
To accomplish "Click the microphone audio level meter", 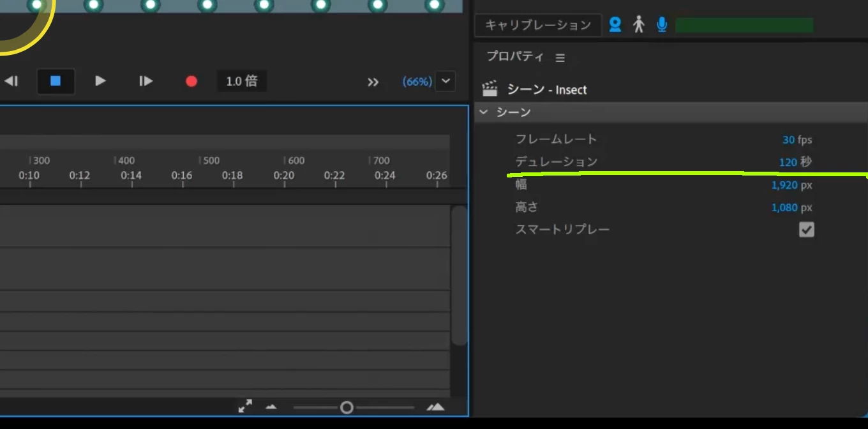I will click(744, 26).
